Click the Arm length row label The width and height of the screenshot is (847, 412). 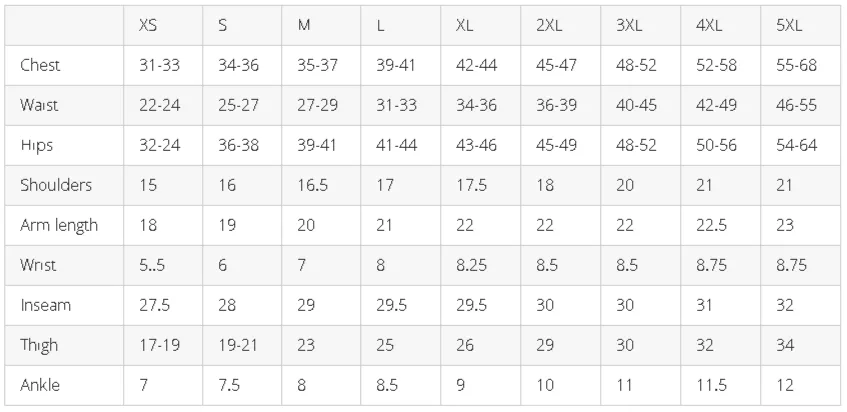[59, 226]
